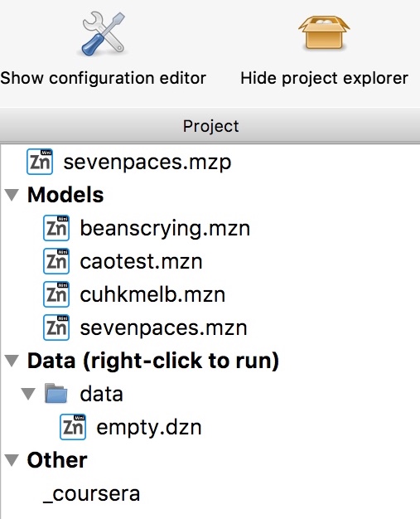Click the Zn icon beside empty.dzn
Image resolution: width=420 pixels, height=519 pixels.
pos(73,427)
